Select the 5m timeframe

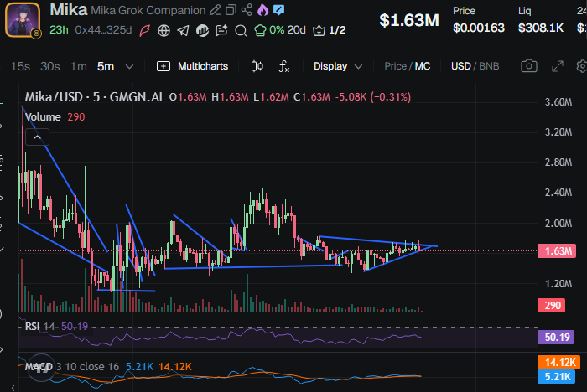(x=106, y=66)
